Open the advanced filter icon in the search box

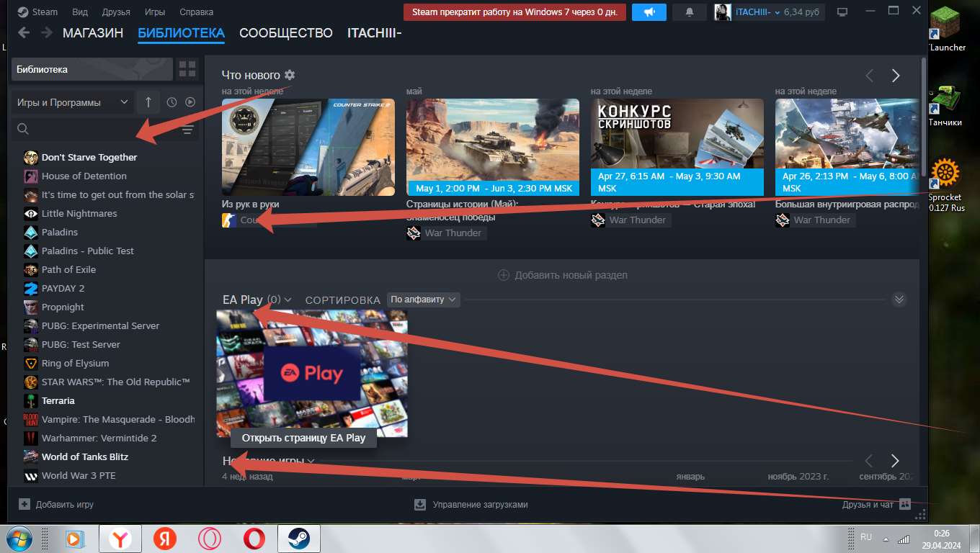tap(188, 130)
